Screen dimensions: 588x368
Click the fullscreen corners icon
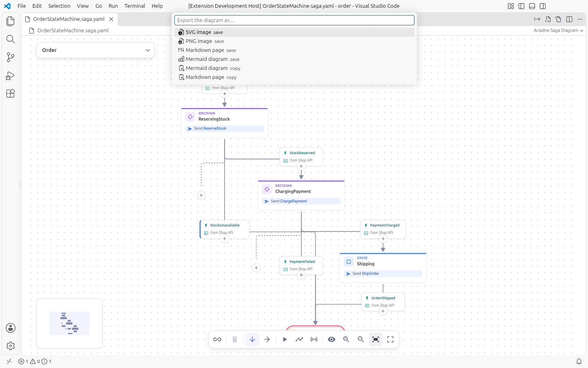(390, 339)
